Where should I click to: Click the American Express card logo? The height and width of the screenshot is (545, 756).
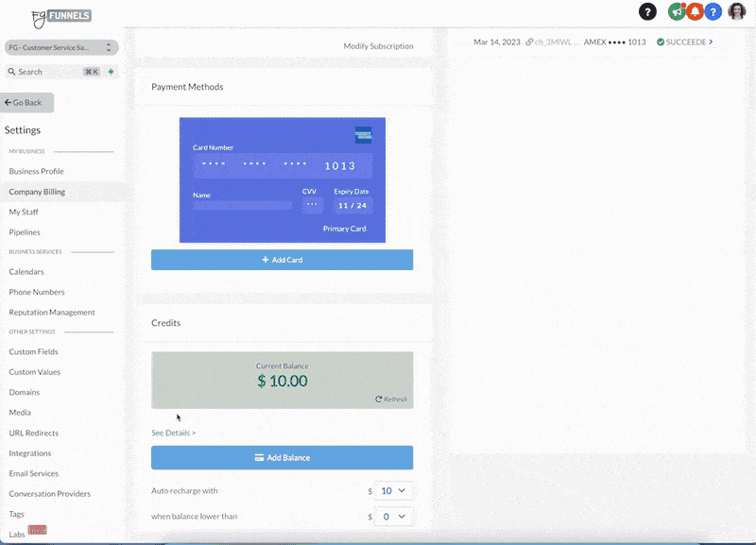coord(363,135)
